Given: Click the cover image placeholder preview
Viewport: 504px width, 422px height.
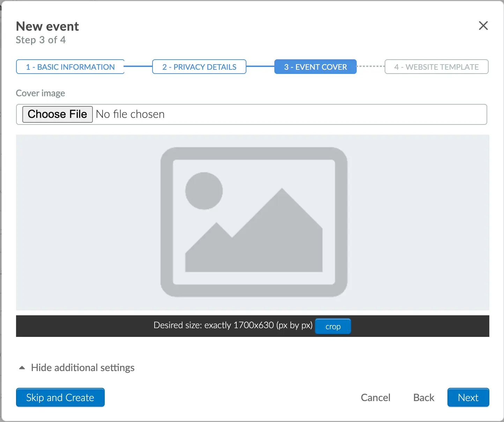Looking at the screenshot, I should point(253,223).
